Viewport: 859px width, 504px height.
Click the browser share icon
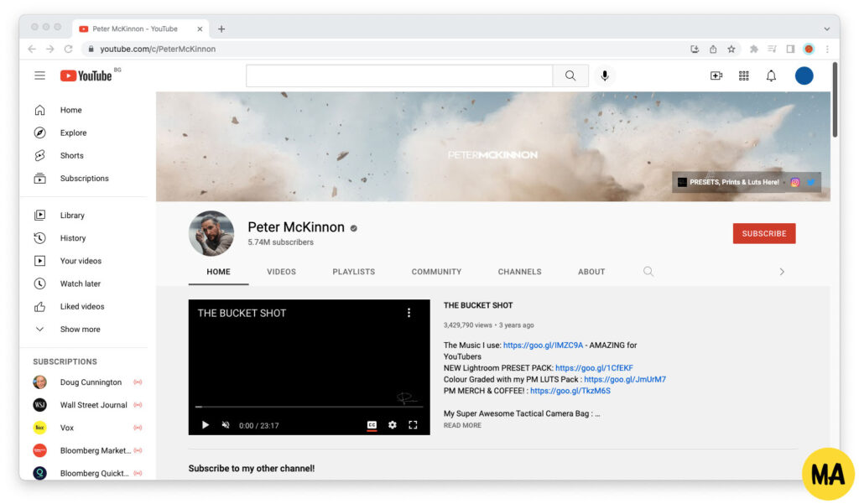(x=713, y=49)
